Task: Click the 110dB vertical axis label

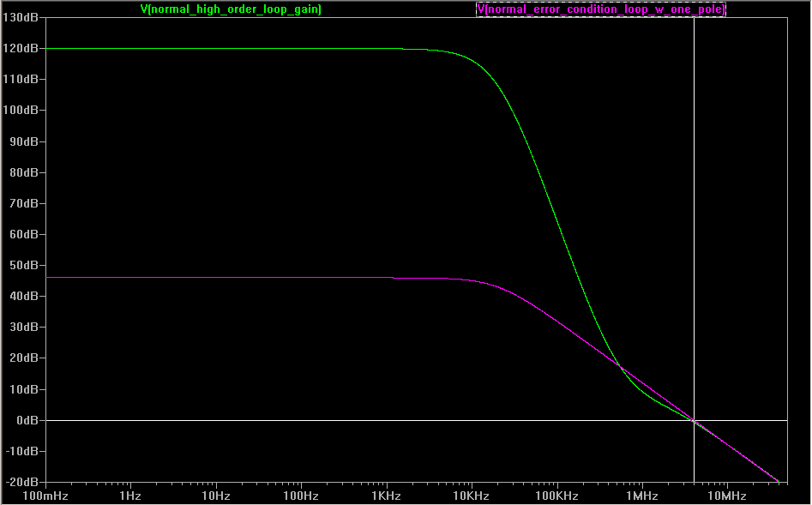Action: 21,79
